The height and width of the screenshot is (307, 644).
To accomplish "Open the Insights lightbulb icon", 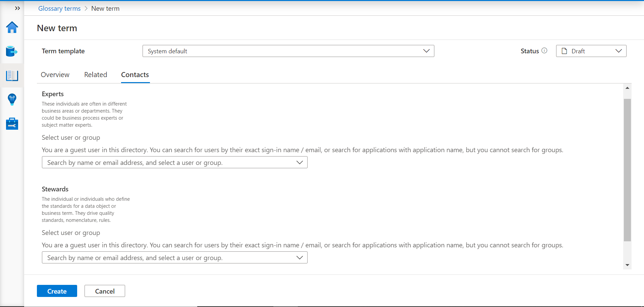I will coord(12,100).
